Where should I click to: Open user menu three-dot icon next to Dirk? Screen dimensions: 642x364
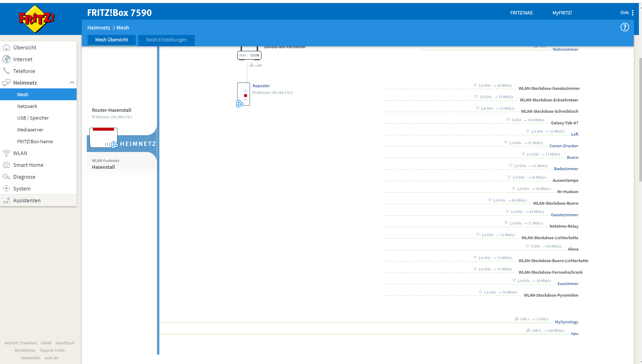(633, 13)
